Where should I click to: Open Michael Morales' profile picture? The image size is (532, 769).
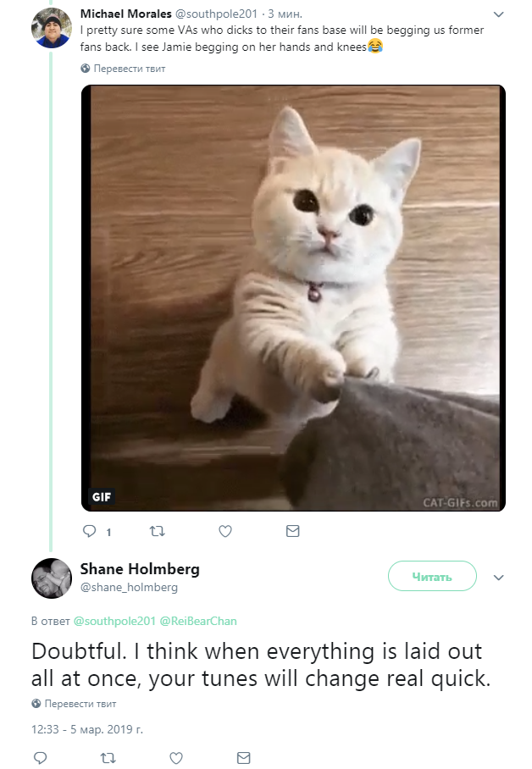coord(52,28)
